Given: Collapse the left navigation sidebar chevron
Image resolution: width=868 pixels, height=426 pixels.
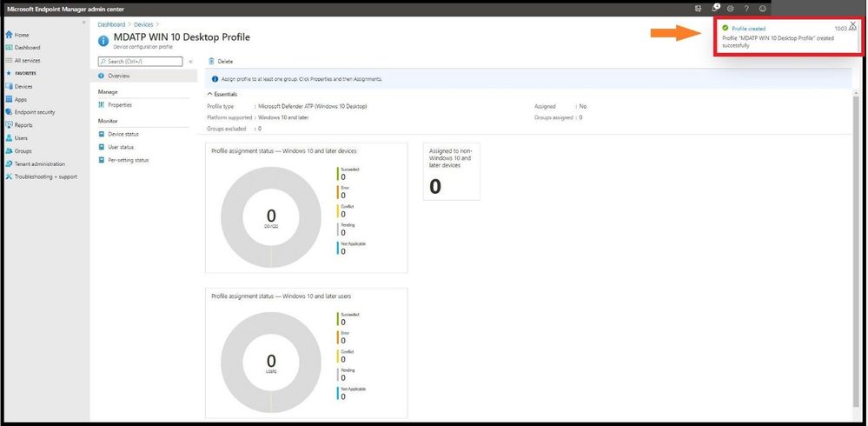Looking at the screenshot, I should 84,22.
